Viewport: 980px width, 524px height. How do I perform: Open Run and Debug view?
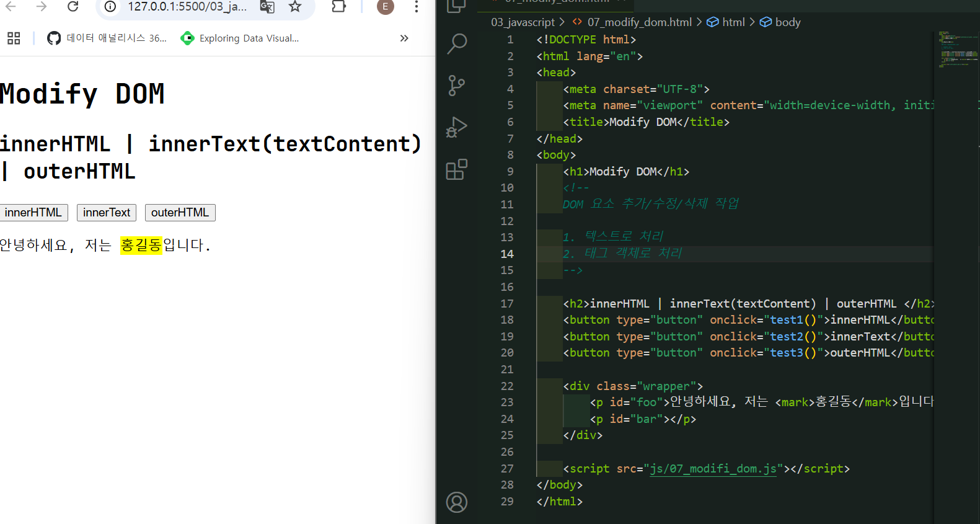click(x=457, y=127)
